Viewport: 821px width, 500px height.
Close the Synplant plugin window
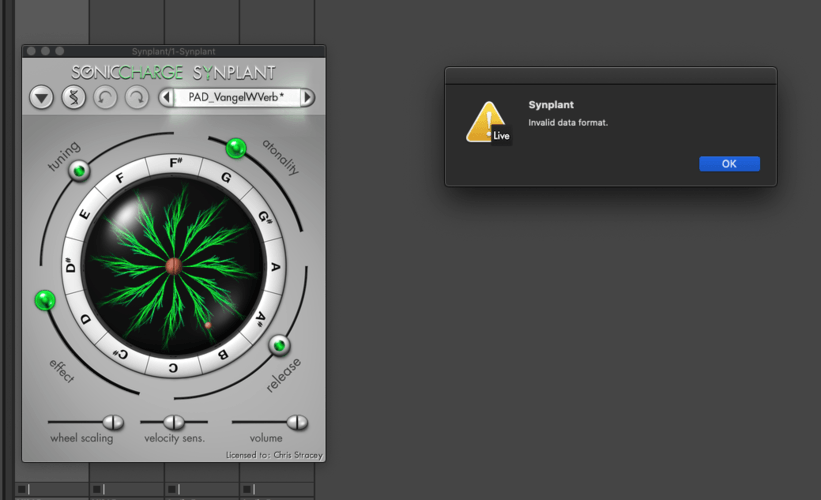31,51
